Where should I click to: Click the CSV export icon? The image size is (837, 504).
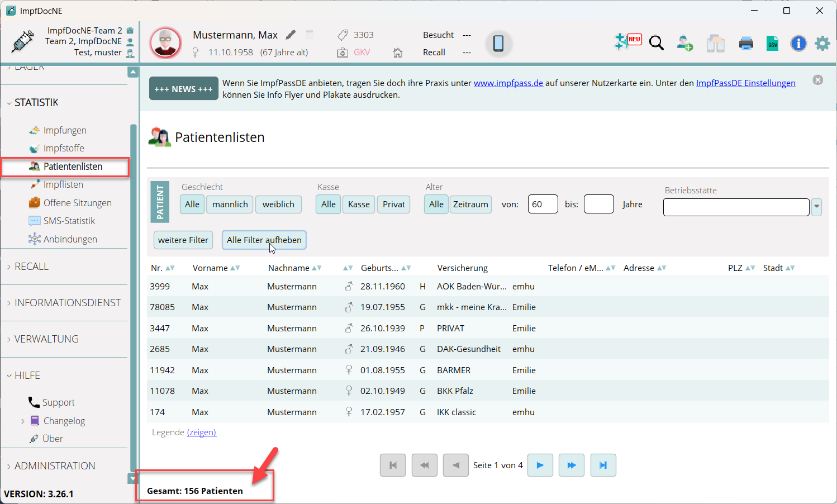[772, 43]
